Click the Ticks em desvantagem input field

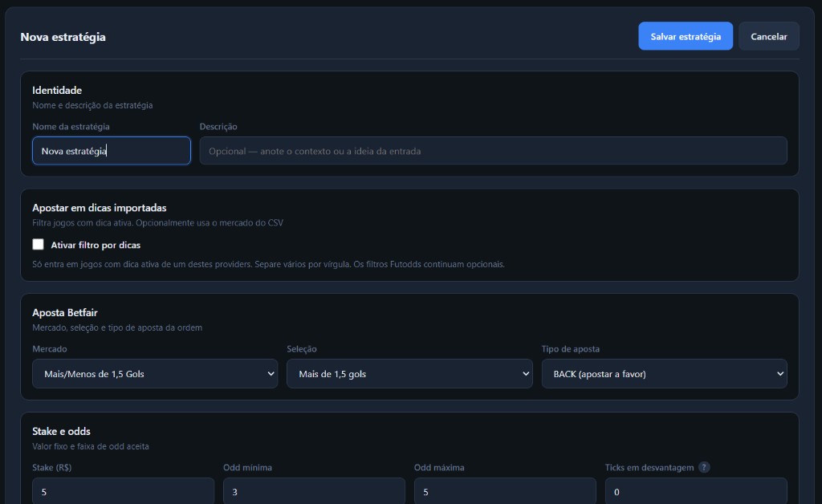tap(696, 491)
